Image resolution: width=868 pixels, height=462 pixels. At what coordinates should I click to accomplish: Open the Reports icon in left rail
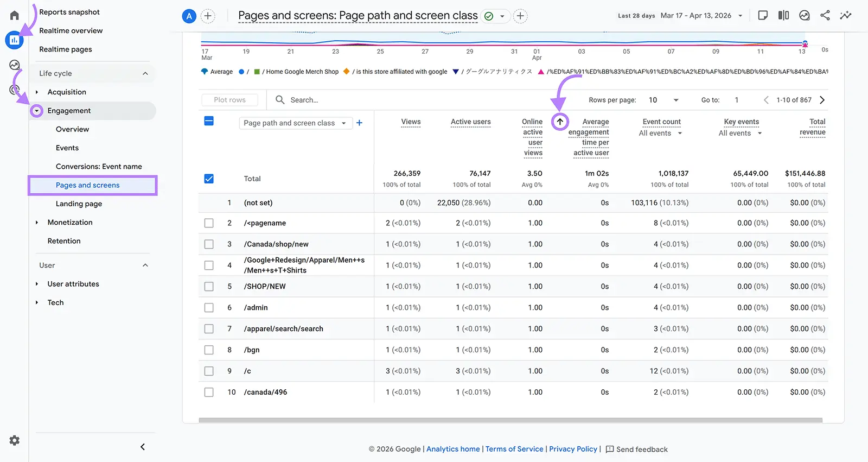pos(14,40)
